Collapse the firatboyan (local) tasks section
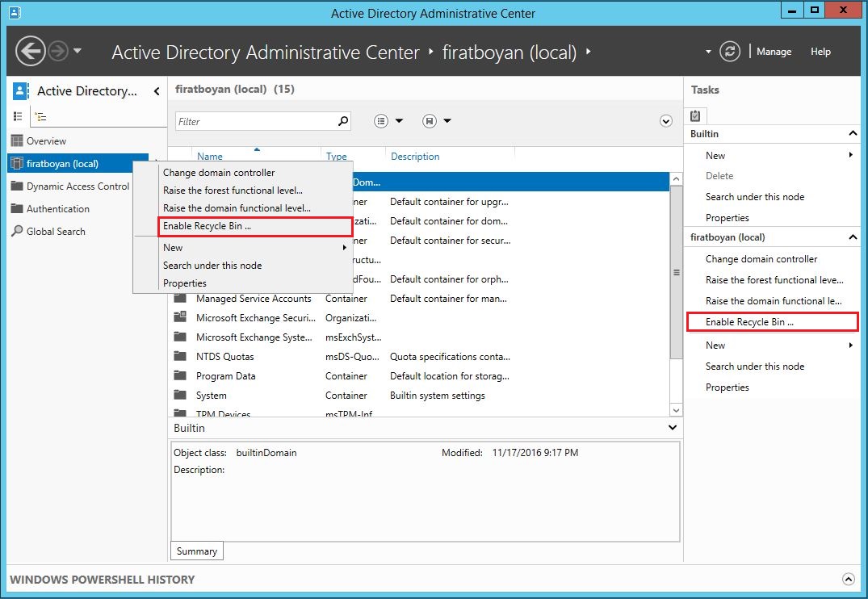 (x=853, y=237)
